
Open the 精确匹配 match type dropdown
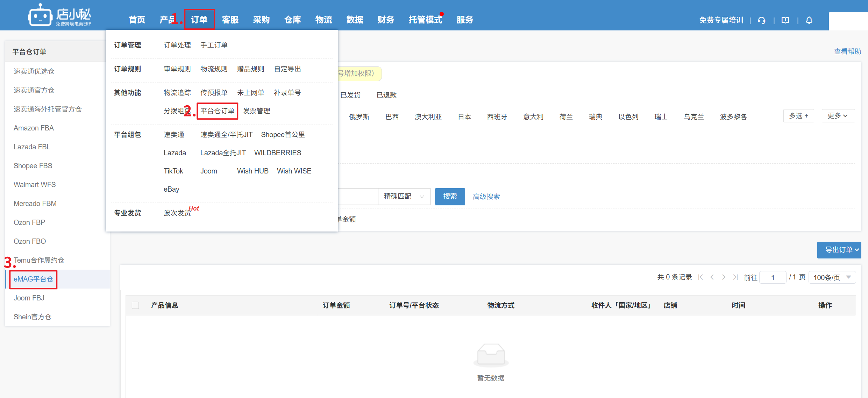(404, 197)
